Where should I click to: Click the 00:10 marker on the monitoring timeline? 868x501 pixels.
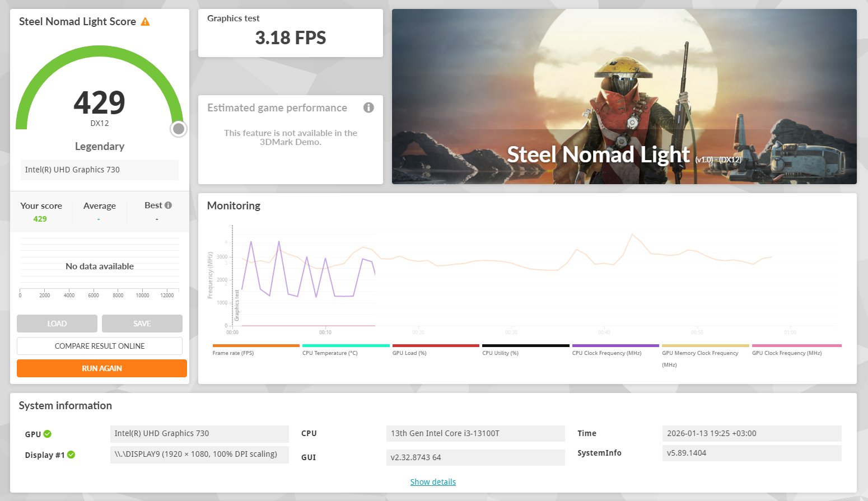coord(325,333)
